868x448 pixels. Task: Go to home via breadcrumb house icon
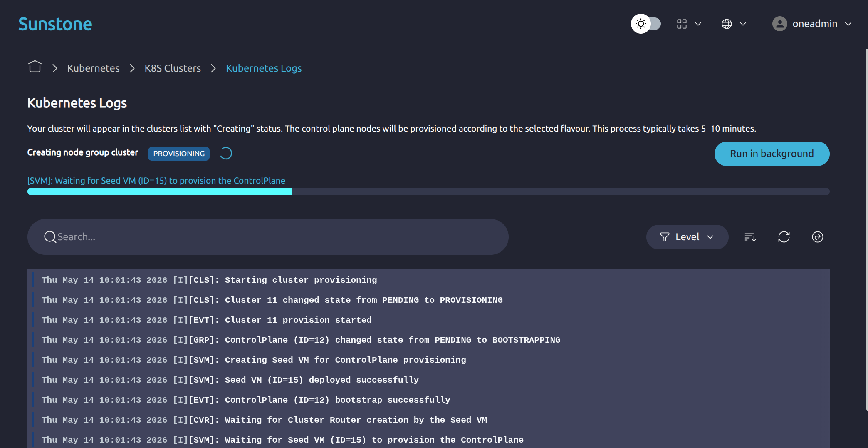(35, 67)
